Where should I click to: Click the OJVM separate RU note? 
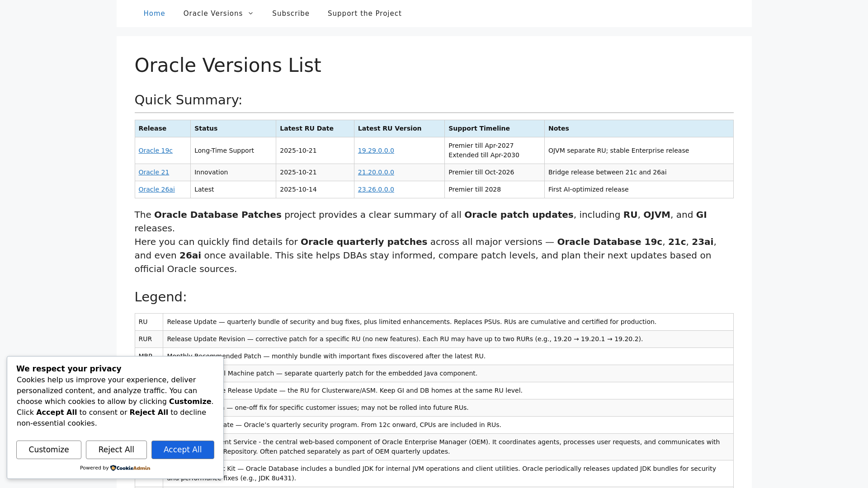[x=639, y=150]
